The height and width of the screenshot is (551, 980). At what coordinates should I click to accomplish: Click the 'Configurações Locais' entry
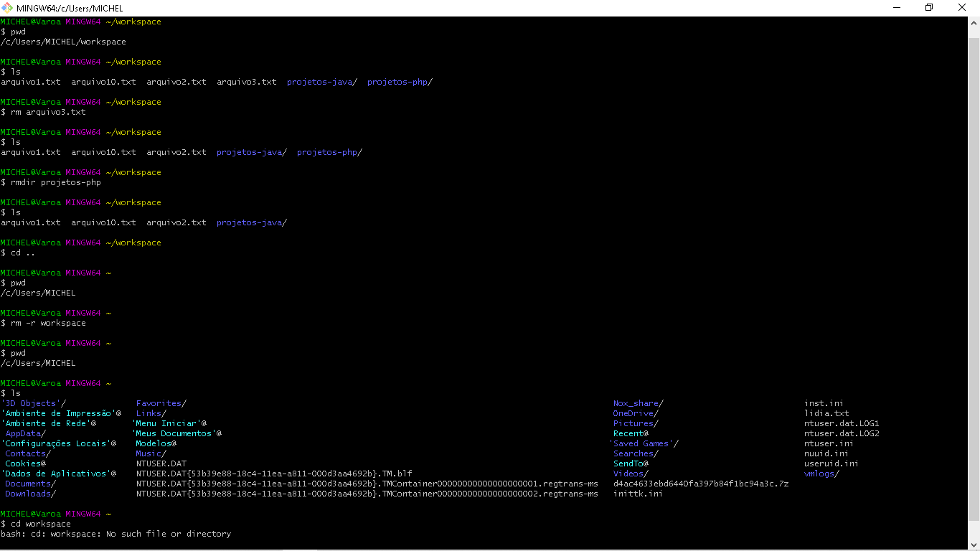58,443
